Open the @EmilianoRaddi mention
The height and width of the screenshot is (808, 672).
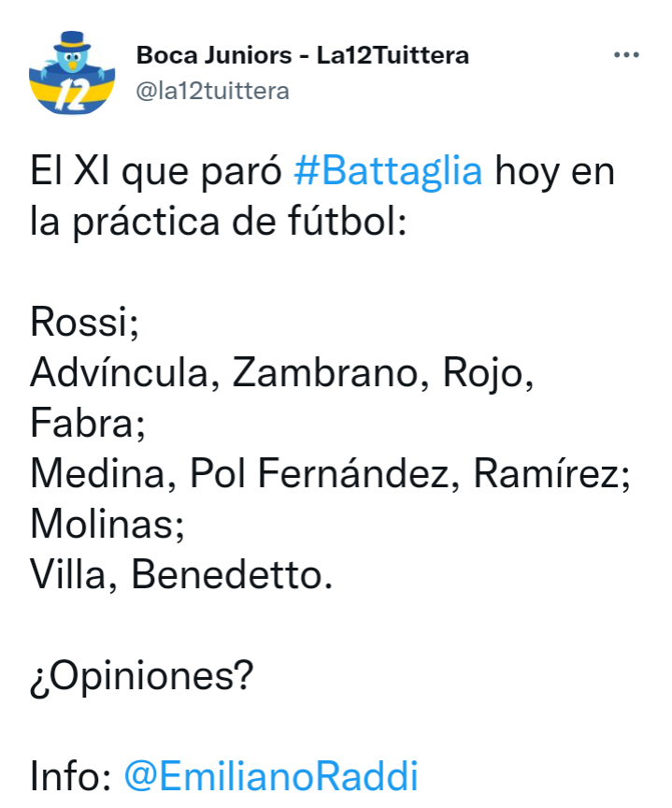(x=271, y=776)
